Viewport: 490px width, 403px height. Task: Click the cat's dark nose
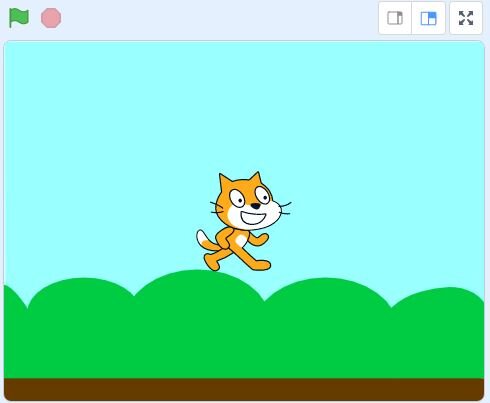coord(255,206)
